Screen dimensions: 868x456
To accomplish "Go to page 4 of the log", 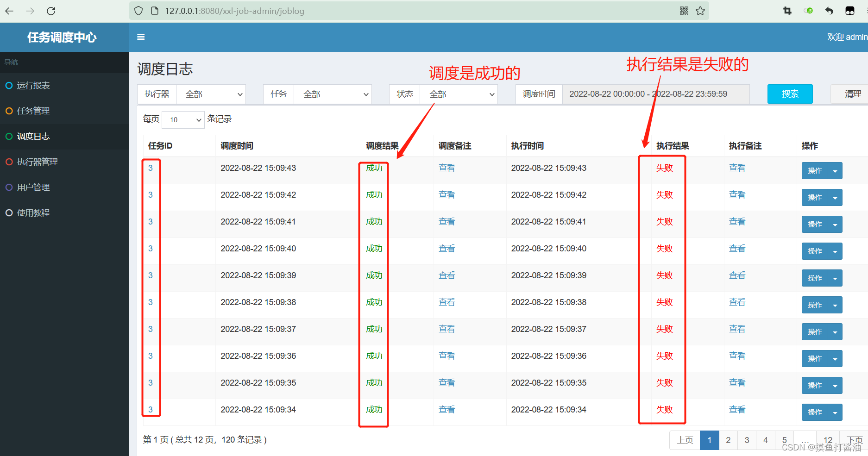I will pyautogui.click(x=765, y=440).
